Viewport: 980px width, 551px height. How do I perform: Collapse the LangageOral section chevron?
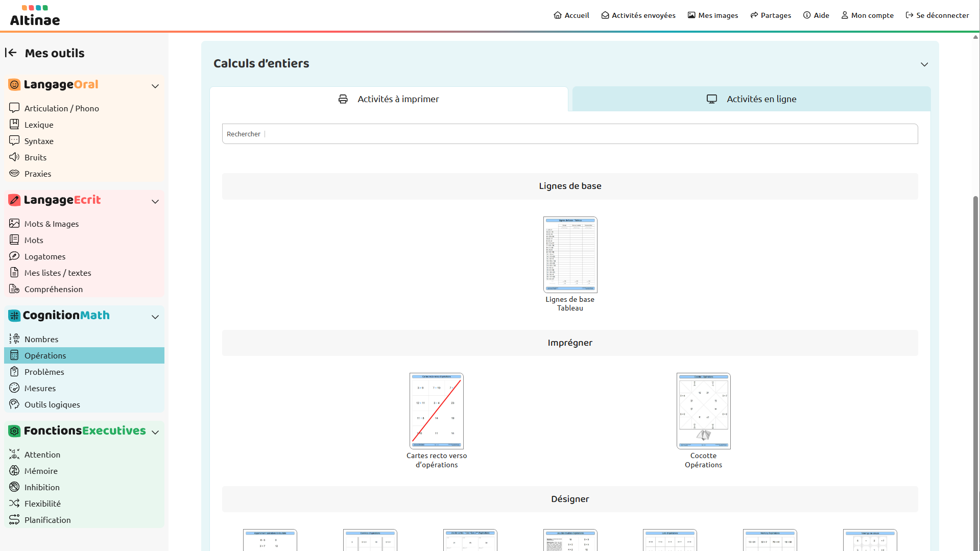pyautogui.click(x=155, y=86)
